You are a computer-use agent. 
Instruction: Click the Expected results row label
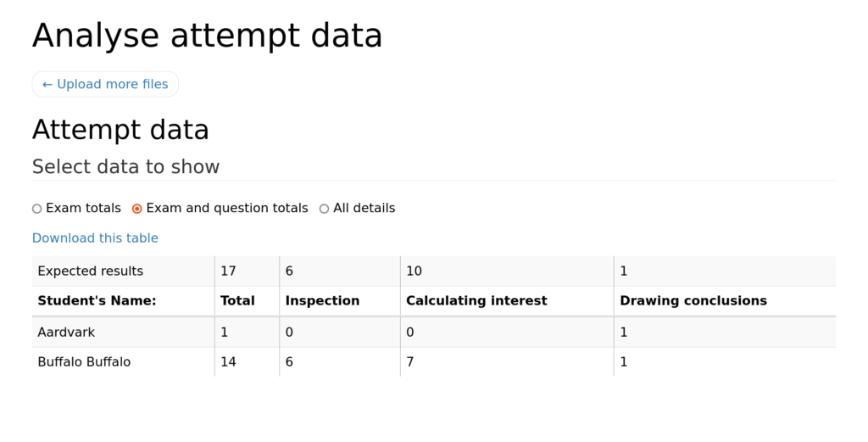(90, 271)
